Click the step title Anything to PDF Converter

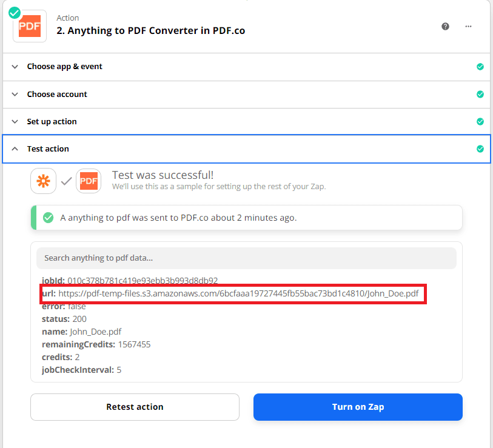[x=151, y=30]
